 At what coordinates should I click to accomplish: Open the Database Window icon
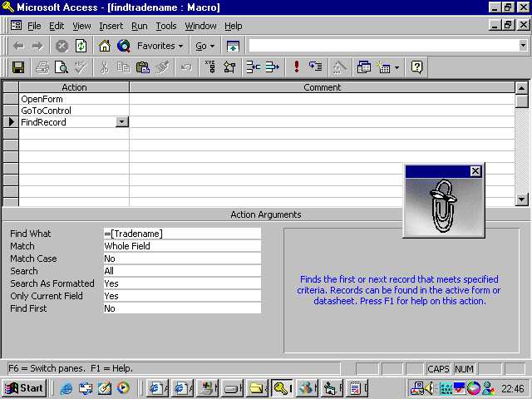coord(363,67)
